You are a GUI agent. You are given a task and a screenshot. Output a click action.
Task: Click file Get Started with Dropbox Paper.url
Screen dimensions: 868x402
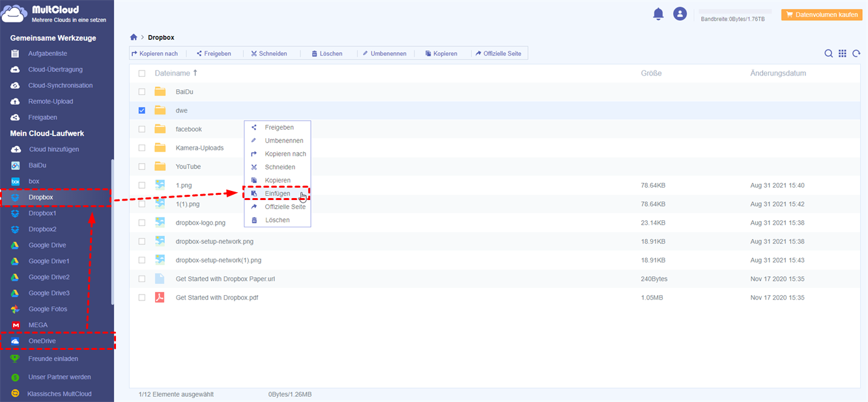[225, 279]
